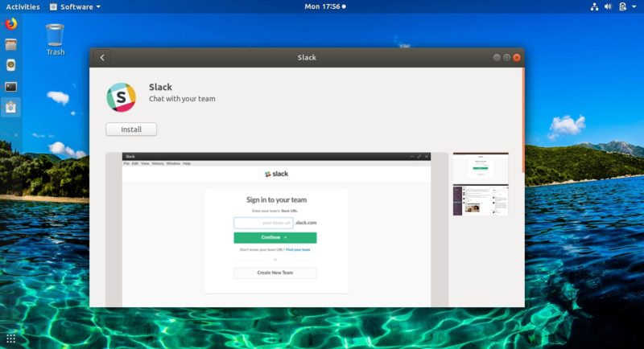Click the window's orange scrollbar
Screen dimensions: 644x349
(x=523, y=120)
